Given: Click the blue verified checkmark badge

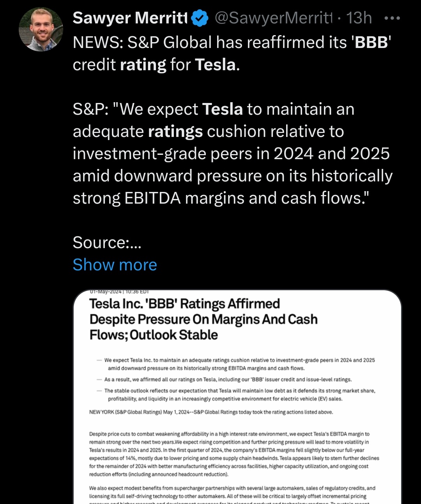Looking at the screenshot, I should pyautogui.click(x=200, y=18).
